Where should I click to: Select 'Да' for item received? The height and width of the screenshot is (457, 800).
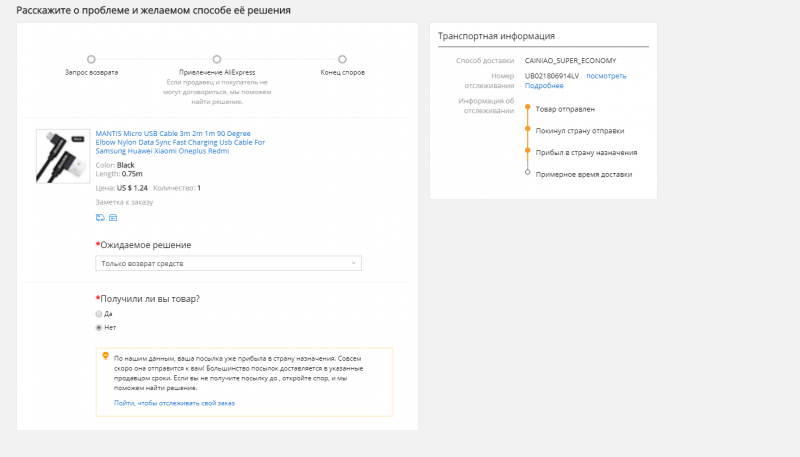pyautogui.click(x=99, y=314)
